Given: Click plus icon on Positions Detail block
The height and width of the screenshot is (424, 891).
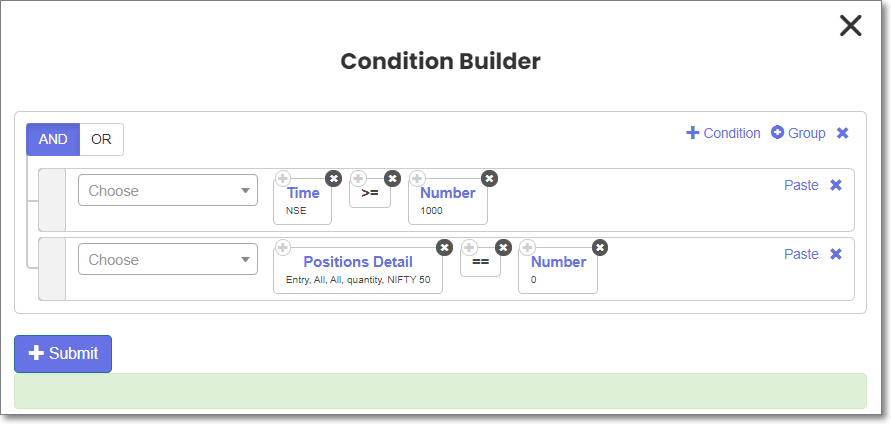Looking at the screenshot, I should [x=282, y=247].
